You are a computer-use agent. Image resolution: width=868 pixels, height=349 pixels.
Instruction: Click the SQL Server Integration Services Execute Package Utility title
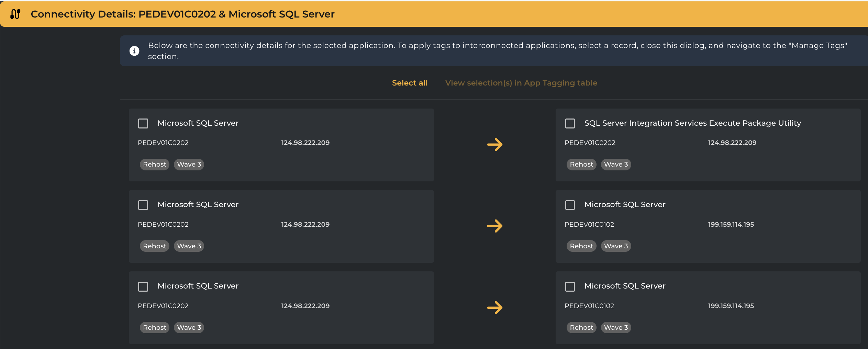coord(692,123)
